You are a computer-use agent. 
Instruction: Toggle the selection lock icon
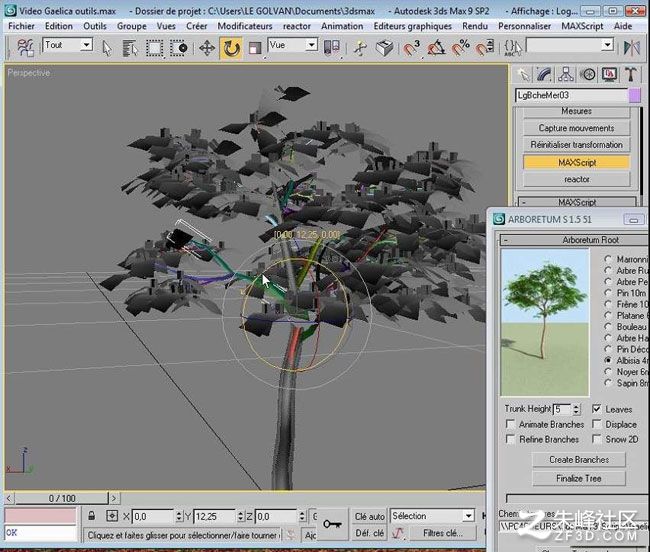92,516
